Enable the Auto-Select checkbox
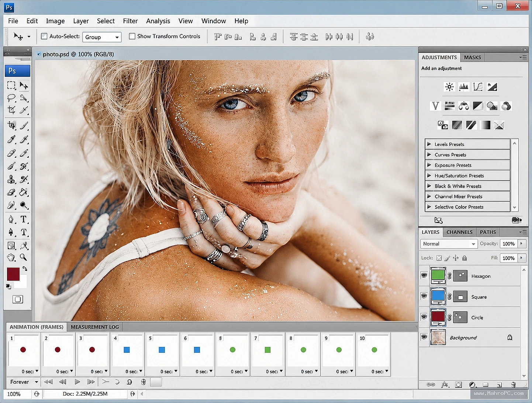The image size is (532, 403). [44, 36]
